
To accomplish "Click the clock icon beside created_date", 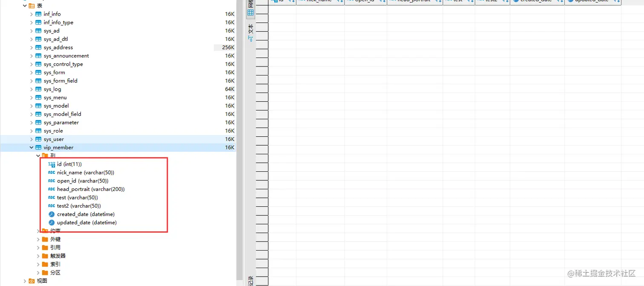I will point(52,214).
